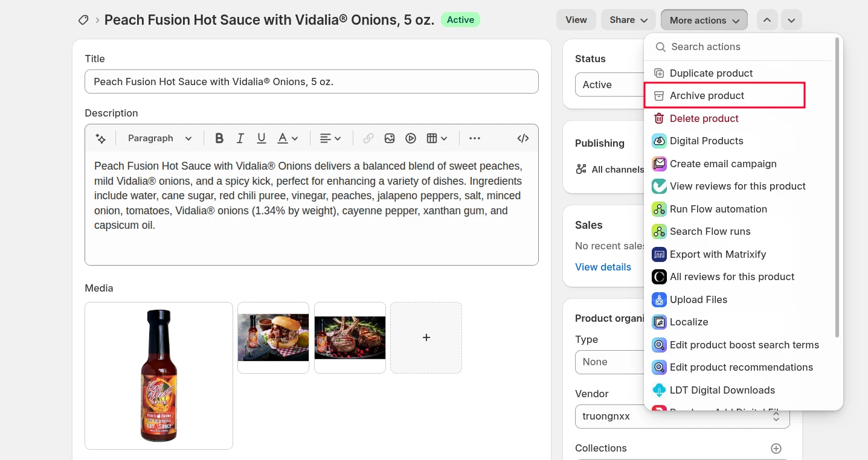Select the burger media thumbnail
The image size is (868, 460).
(x=273, y=337)
